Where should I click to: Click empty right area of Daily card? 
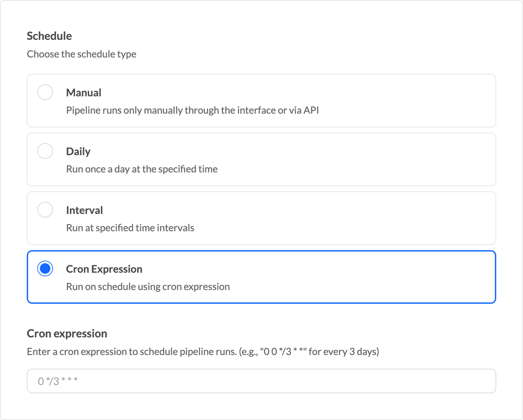pos(412,160)
